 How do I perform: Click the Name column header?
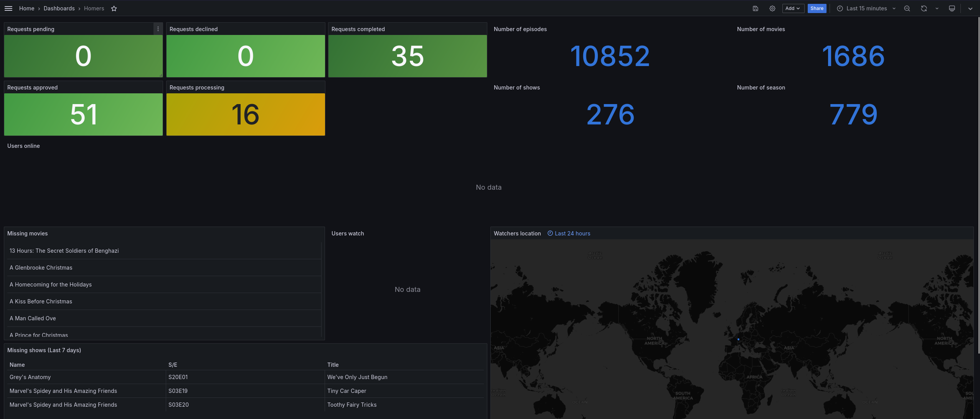(x=17, y=365)
